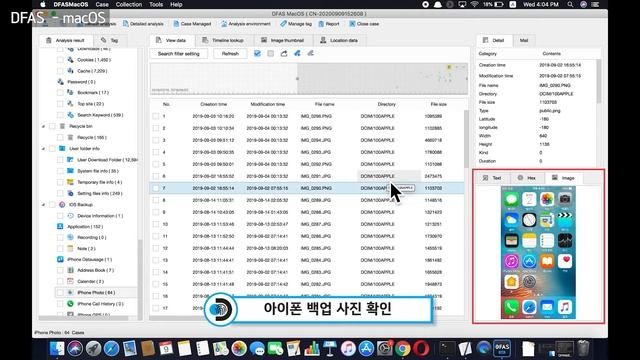Tick the Cache checkbox

(60, 71)
